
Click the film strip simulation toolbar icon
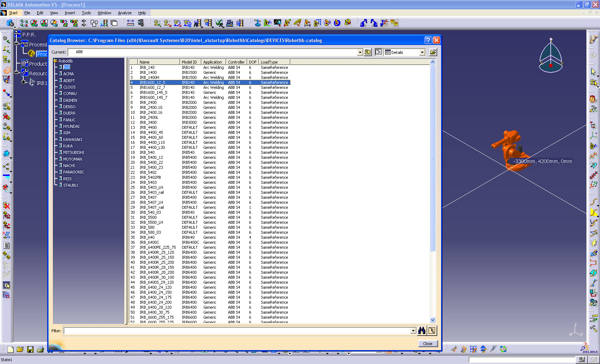240,23
